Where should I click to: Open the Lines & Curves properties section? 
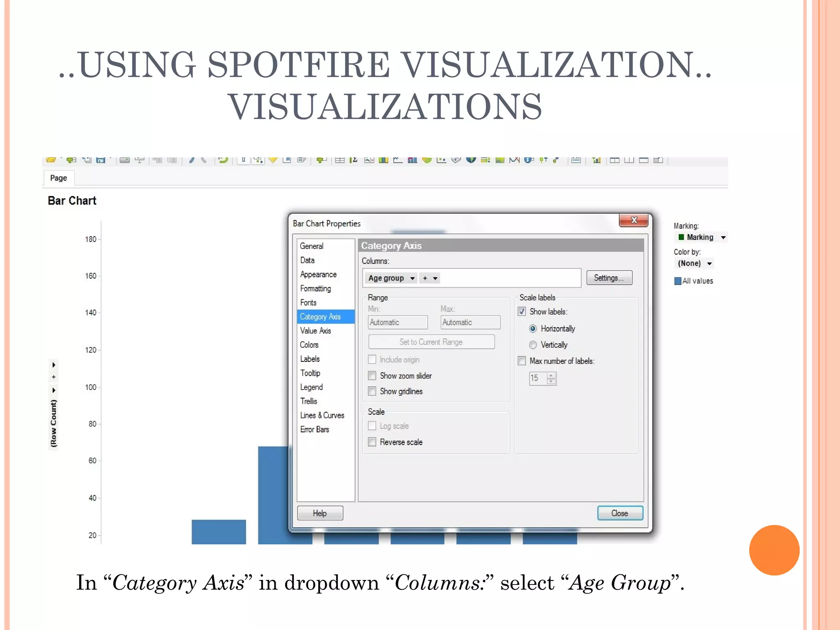point(322,415)
